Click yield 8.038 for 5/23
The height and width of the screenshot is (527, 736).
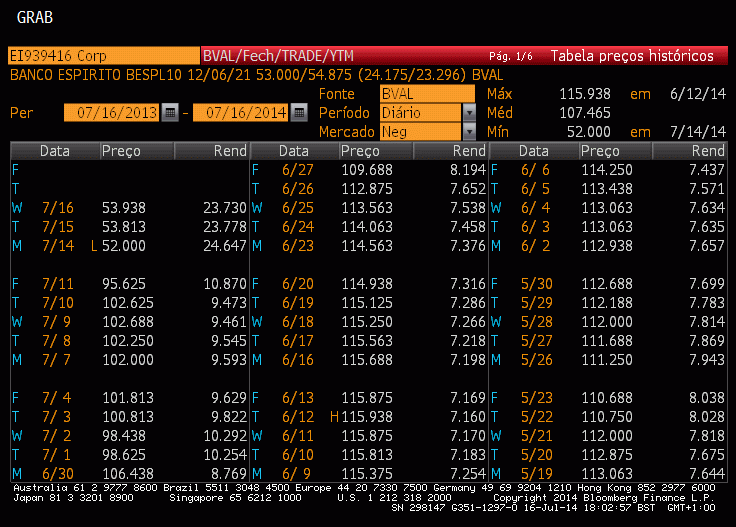(x=706, y=398)
